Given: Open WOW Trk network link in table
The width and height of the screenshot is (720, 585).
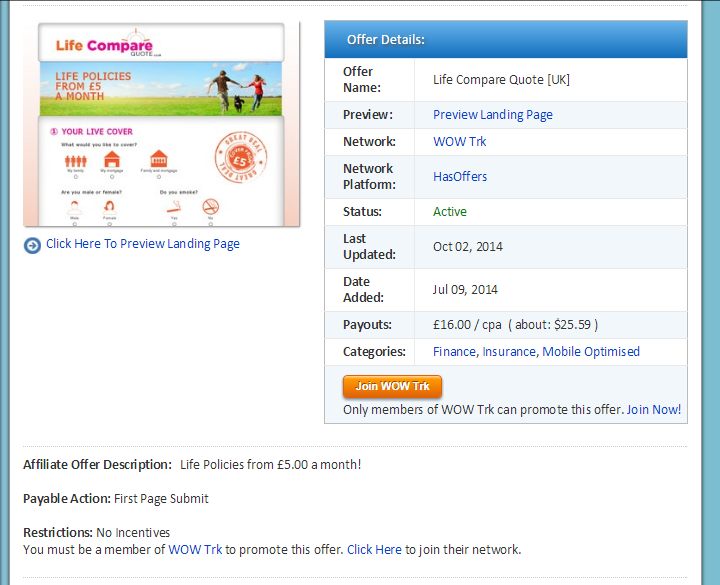Looking at the screenshot, I should 460,141.
